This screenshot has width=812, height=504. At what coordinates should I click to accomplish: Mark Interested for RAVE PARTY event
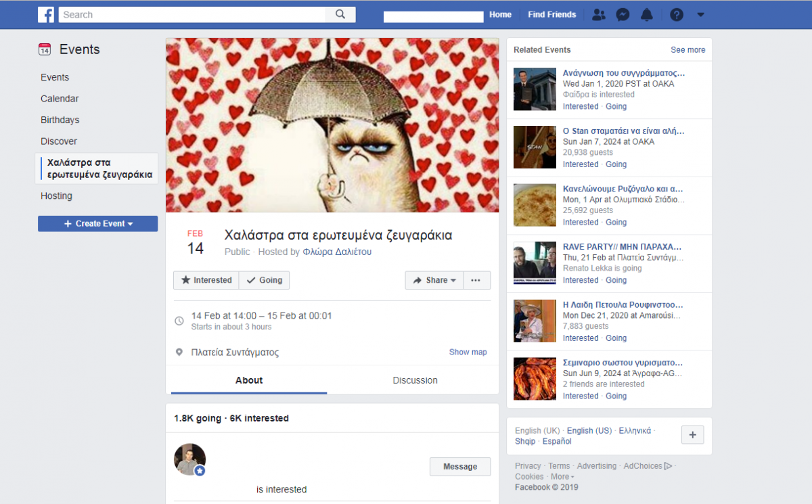pyautogui.click(x=580, y=280)
